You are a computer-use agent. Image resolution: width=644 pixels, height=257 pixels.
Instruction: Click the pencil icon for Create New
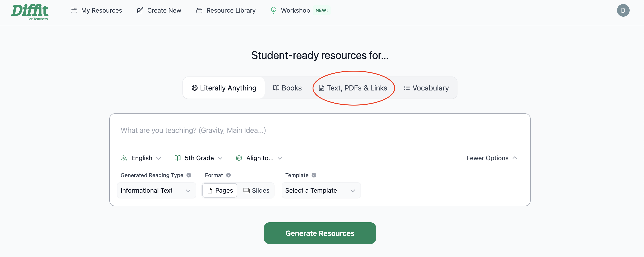click(140, 11)
